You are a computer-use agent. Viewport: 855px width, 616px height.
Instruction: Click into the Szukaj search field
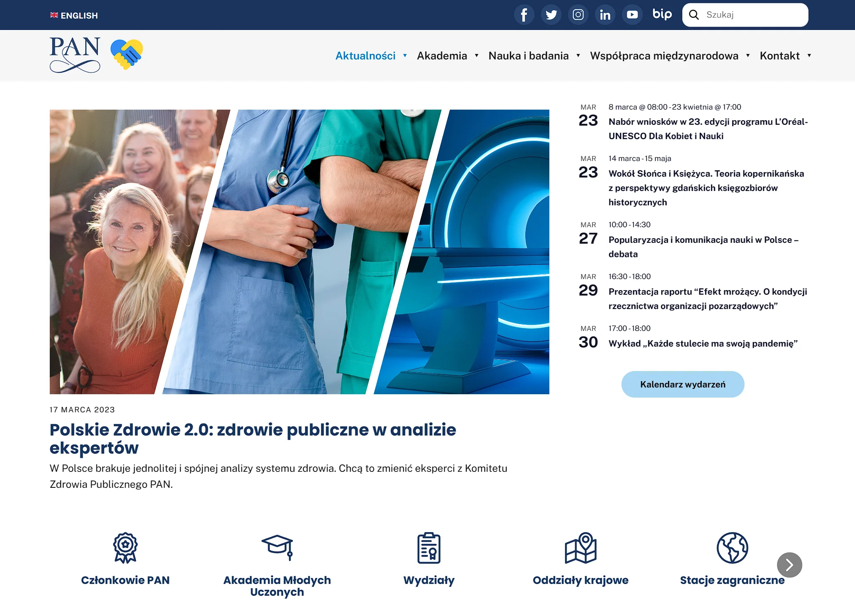(x=753, y=15)
